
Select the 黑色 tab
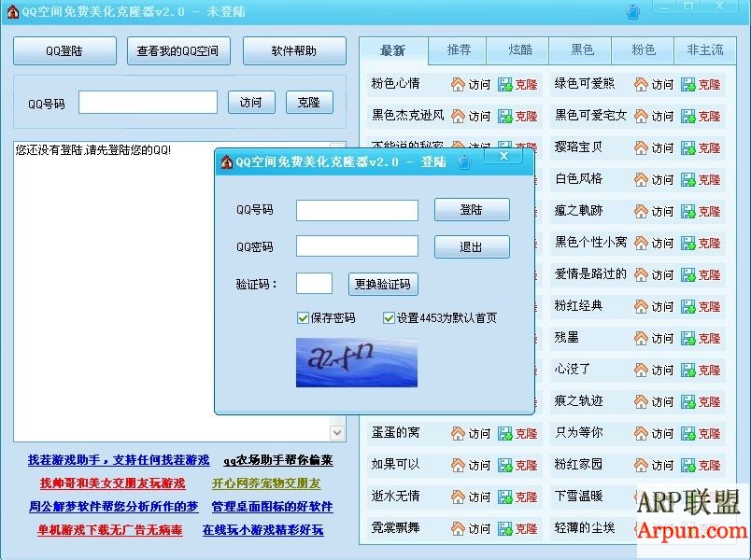tap(582, 49)
